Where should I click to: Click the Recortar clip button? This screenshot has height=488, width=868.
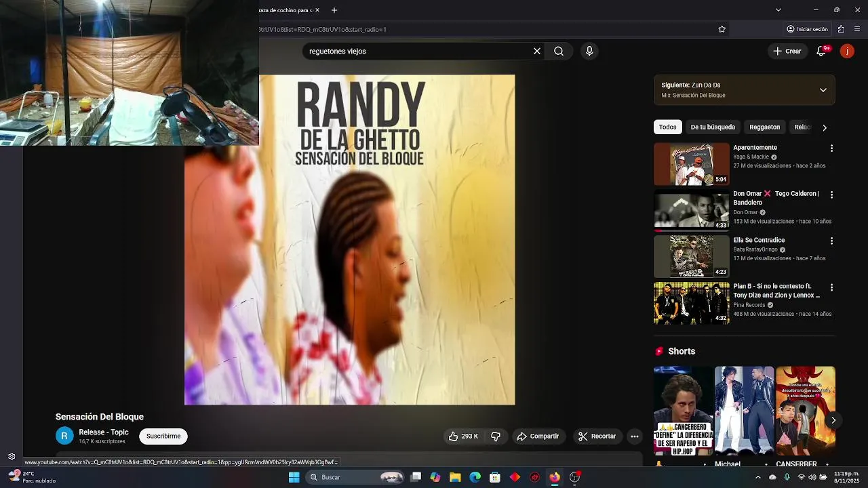597,436
